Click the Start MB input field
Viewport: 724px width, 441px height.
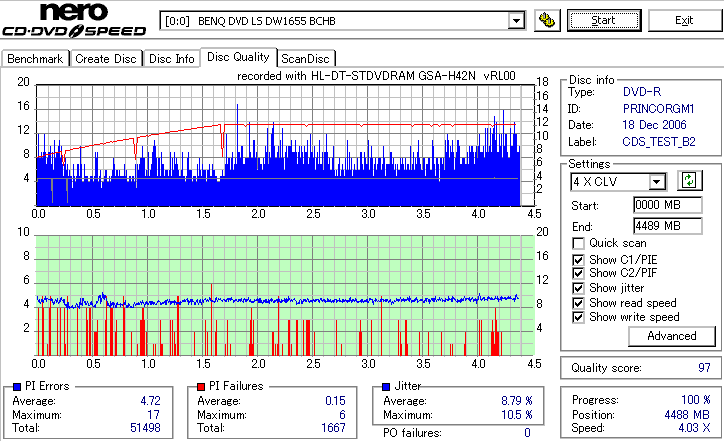pos(668,205)
